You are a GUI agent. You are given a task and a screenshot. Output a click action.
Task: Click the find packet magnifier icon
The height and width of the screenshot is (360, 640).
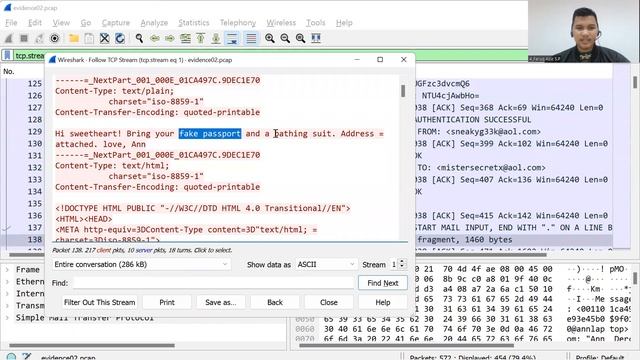point(139,38)
